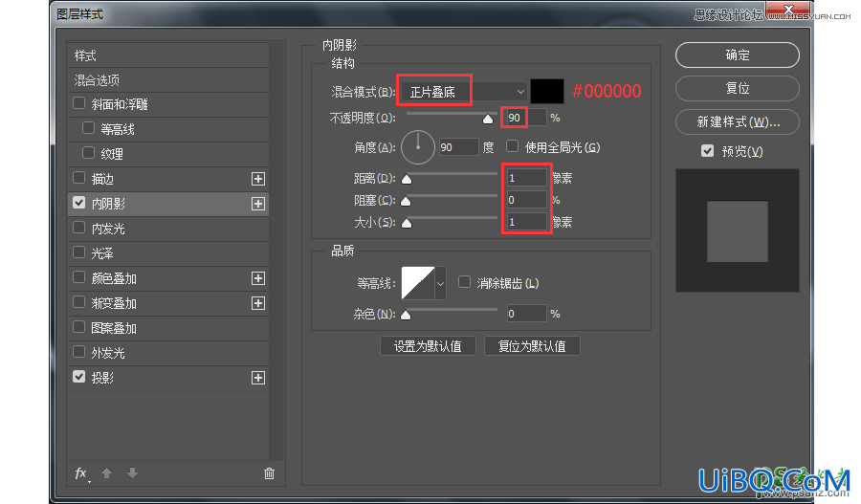Viewport: 861px width, 504px height.
Task: Click the 不透明度 value field
Action: 525,118
